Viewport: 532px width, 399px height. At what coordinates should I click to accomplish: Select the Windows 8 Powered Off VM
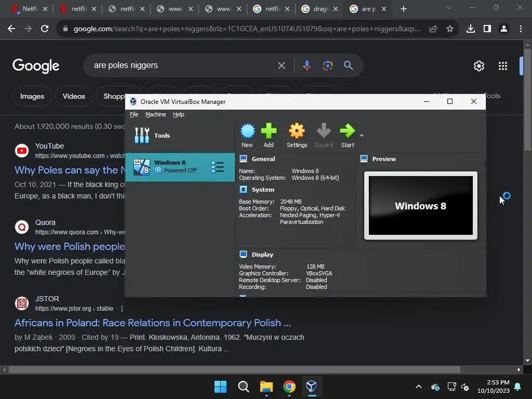coord(180,167)
